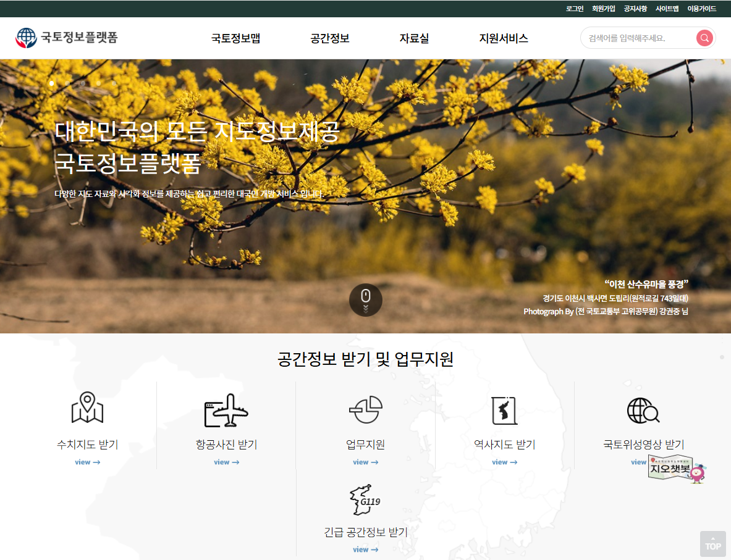
Task: Select the second banner slide dot
Action: coord(67,83)
